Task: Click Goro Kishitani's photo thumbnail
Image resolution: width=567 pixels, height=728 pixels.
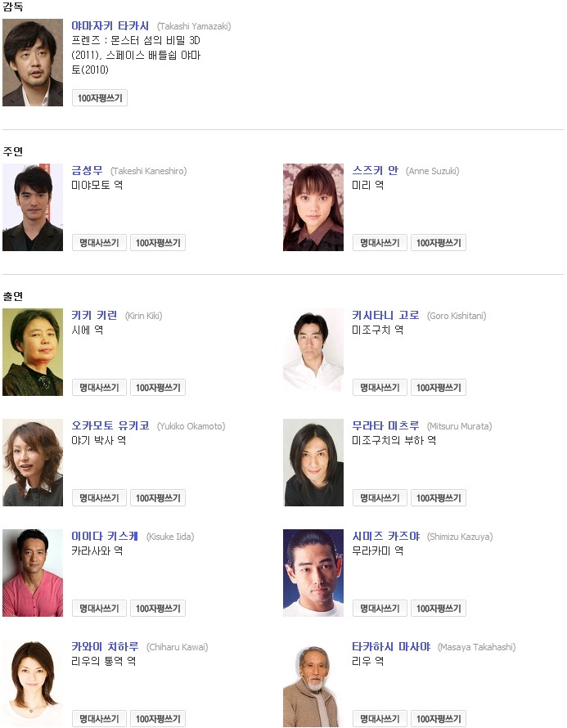Action: pyautogui.click(x=313, y=353)
